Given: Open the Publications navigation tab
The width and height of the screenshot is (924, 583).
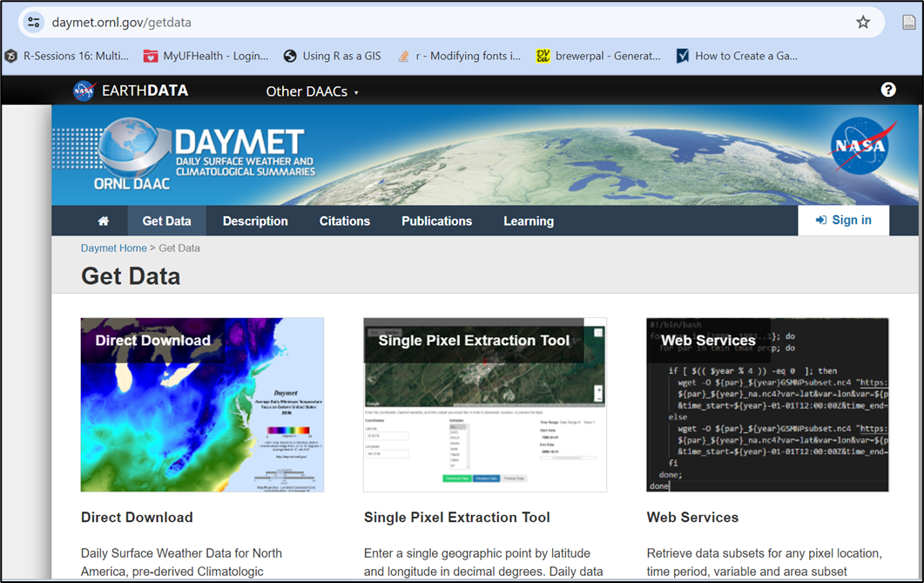Looking at the screenshot, I should coord(436,221).
